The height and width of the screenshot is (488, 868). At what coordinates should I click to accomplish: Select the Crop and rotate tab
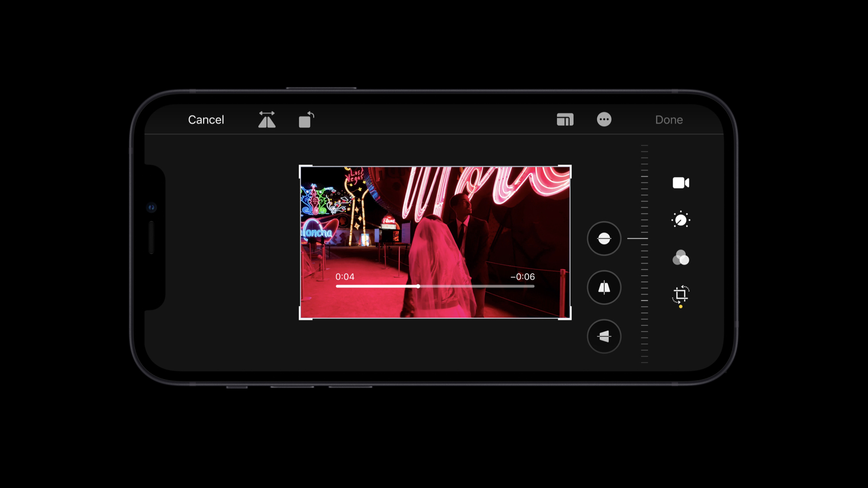[x=680, y=295]
